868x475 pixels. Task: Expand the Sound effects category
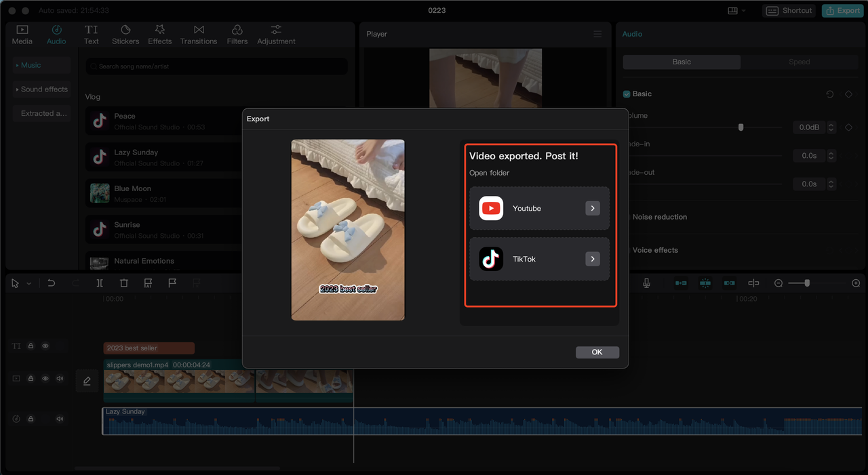coord(41,89)
